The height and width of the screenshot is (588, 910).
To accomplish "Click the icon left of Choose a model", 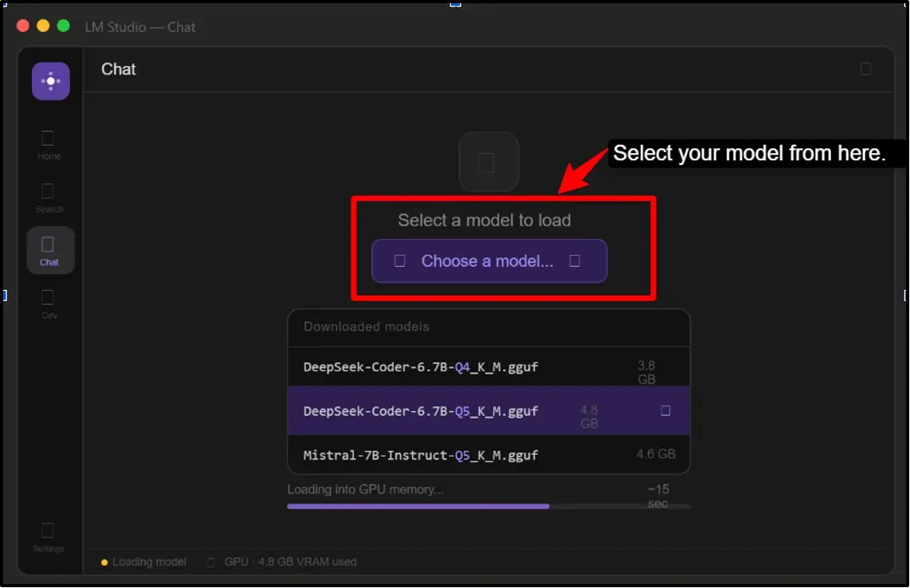I will [x=400, y=261].
